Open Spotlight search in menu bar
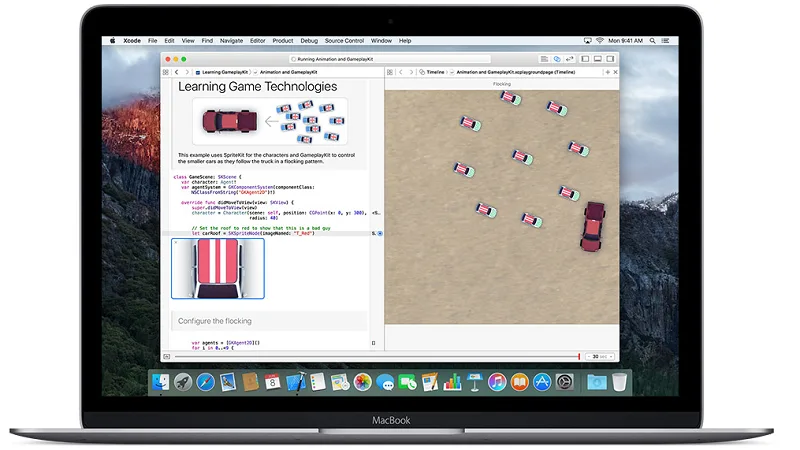Image resolution: width=800 pixels, height=450 pixels. [653, 40]
